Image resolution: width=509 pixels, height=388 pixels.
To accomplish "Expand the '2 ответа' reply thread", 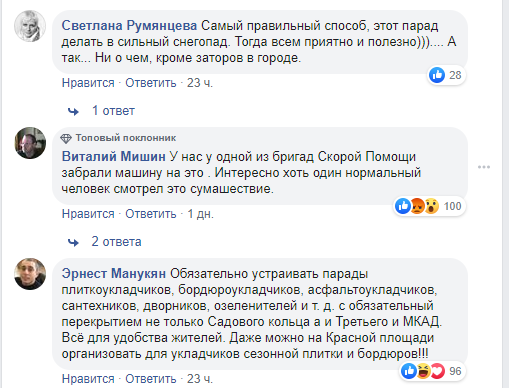I will click(x=116, y=242).
